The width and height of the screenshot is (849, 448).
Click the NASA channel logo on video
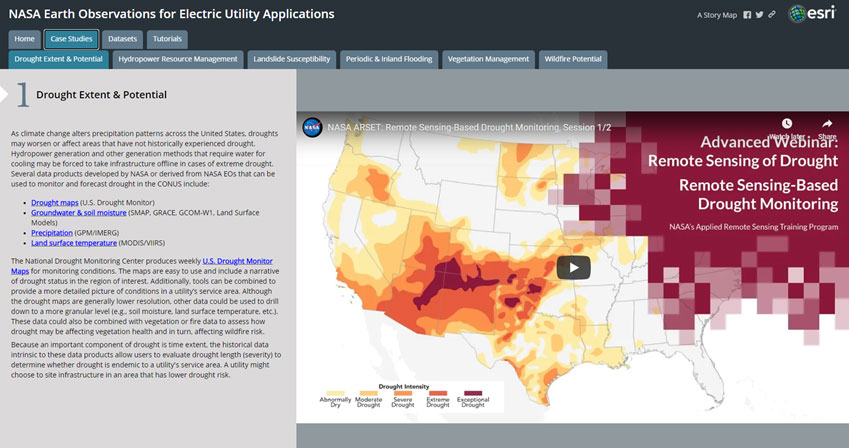click(312, 128)
